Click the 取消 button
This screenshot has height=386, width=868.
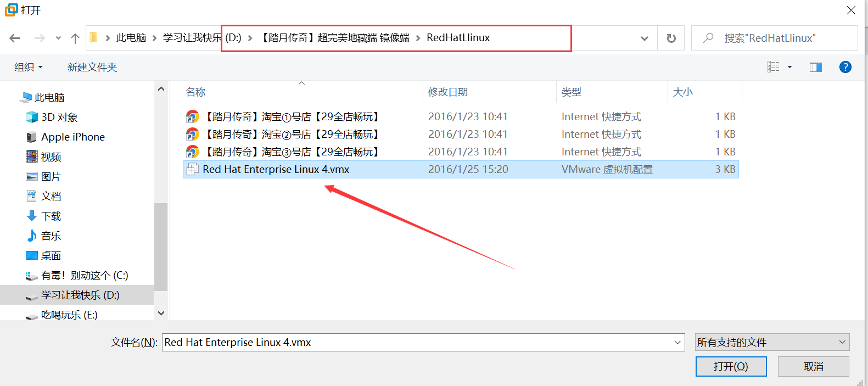coord(813,366)
